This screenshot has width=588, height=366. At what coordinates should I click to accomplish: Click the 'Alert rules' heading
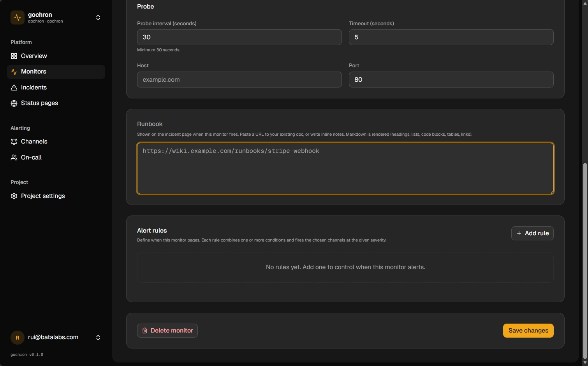[x=152, y=231]
